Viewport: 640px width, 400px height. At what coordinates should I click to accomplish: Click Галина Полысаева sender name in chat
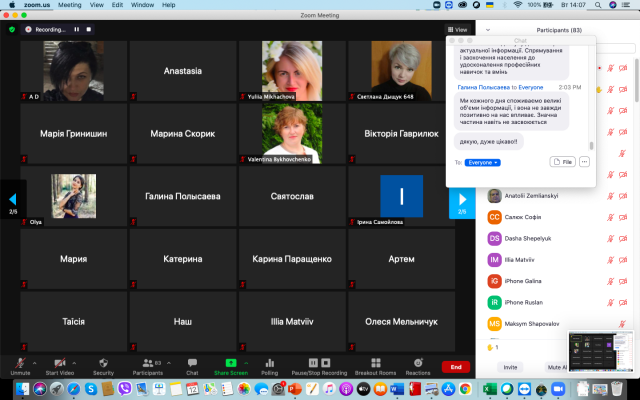484,87
